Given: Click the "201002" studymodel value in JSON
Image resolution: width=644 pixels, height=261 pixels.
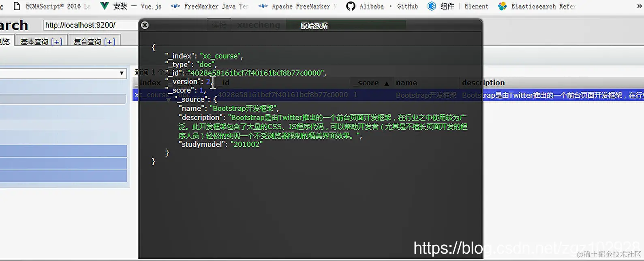Looking at the screenshot, I should 246,144.
